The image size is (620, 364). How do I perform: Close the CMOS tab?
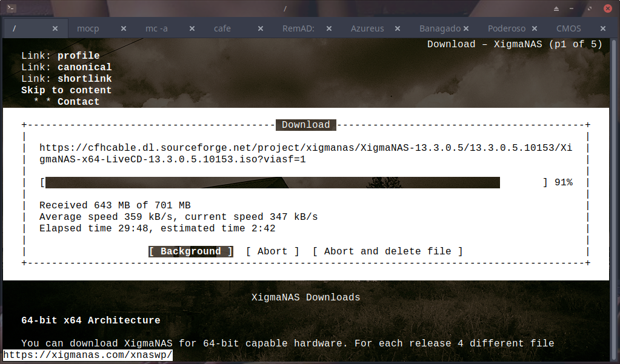coord(602,28)
